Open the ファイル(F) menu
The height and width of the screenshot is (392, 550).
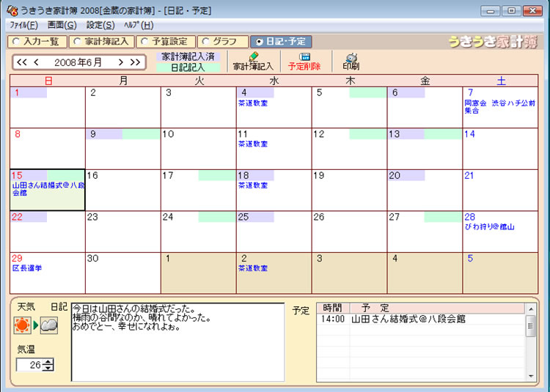tap(23, 25)
